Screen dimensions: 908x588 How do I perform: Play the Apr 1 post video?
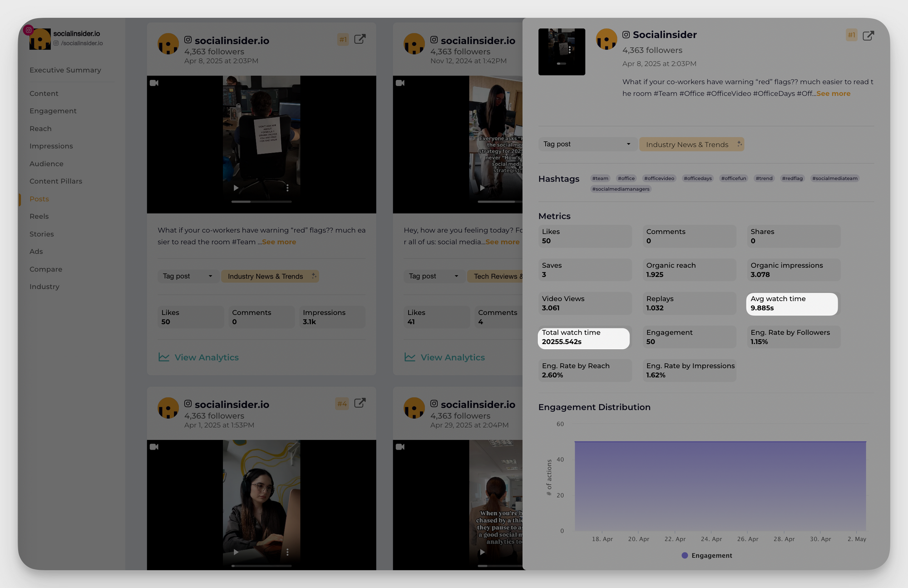(236, 552)
